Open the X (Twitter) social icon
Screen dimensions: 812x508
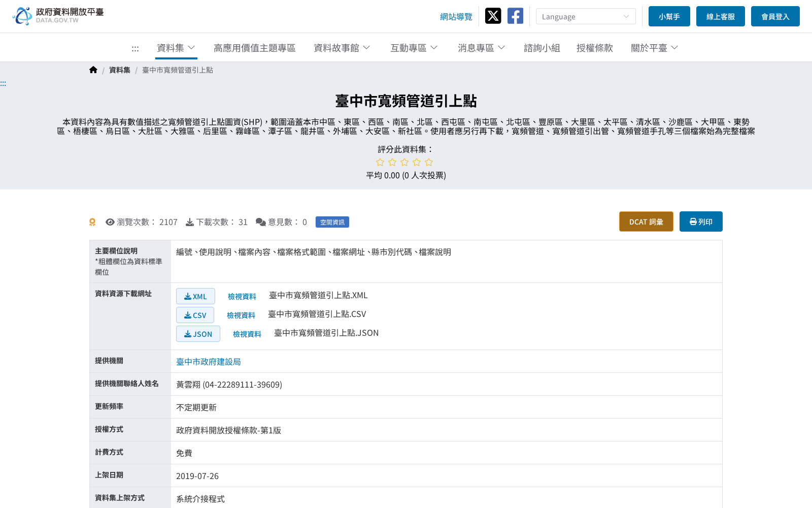pyautogui.click(x=493, y=16)
